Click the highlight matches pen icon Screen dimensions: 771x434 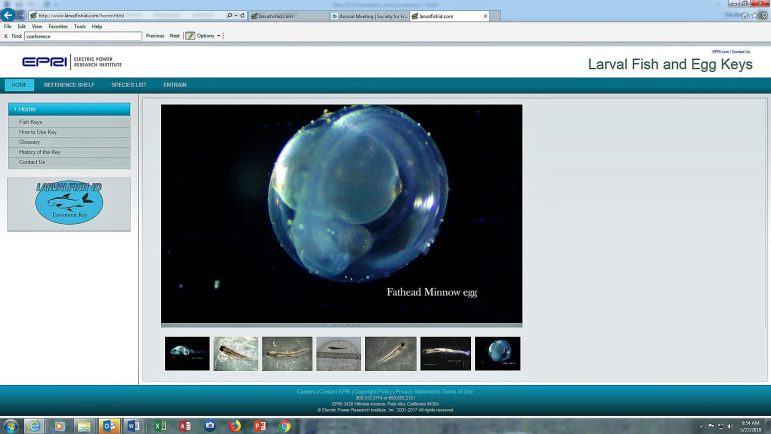[190, 36]
